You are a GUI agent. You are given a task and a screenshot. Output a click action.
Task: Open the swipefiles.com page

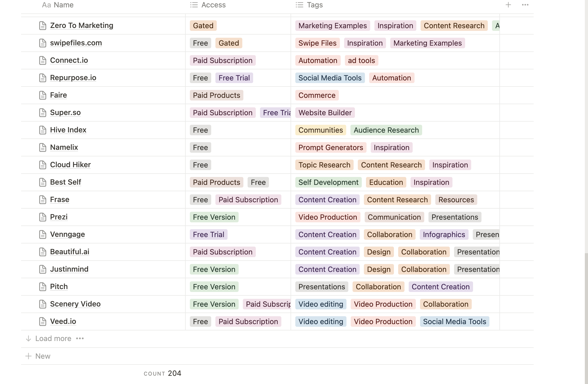coord(76,43)
